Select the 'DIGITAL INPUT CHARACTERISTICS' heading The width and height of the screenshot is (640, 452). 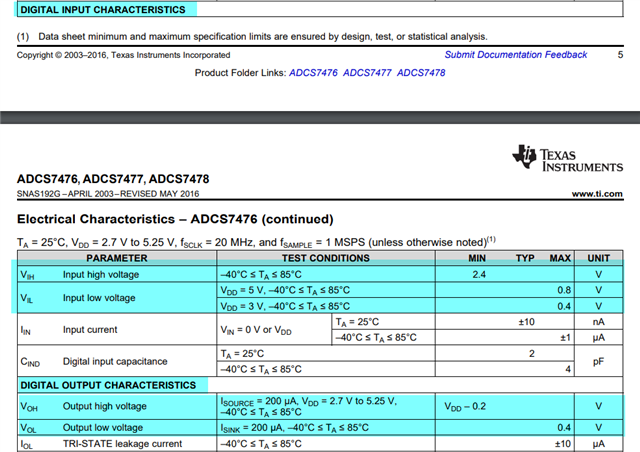pos(103,10)
